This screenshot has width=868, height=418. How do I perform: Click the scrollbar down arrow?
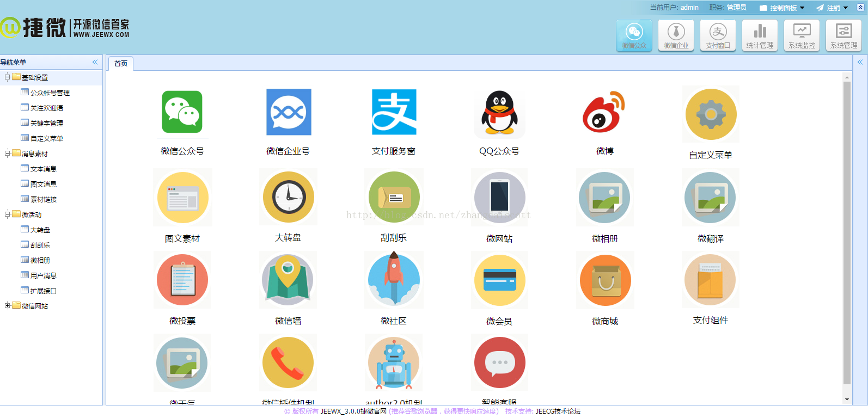847,399
